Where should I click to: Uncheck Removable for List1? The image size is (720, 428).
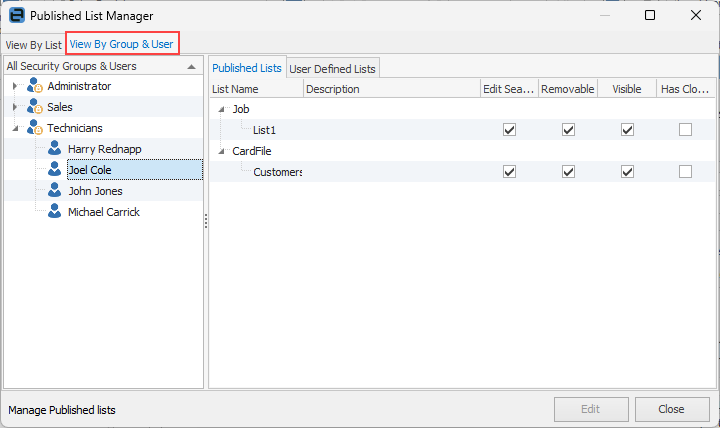pyautogui.click(x=568, y=130)
